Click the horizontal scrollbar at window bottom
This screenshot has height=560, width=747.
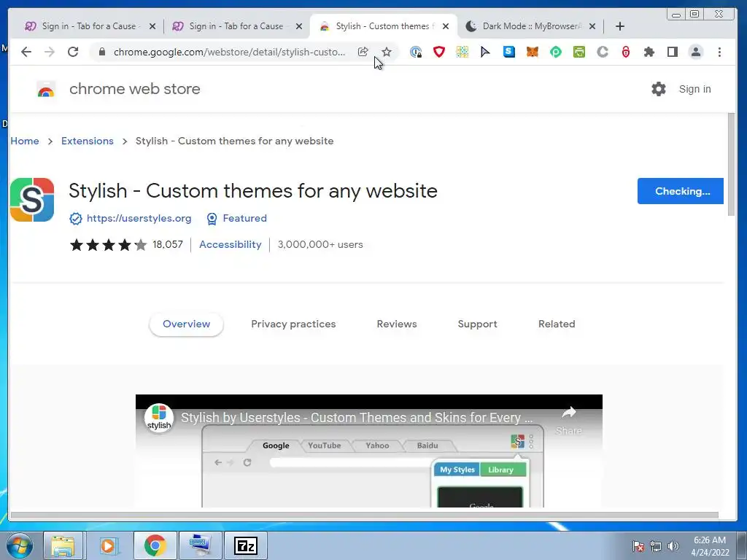pos(365,516)
